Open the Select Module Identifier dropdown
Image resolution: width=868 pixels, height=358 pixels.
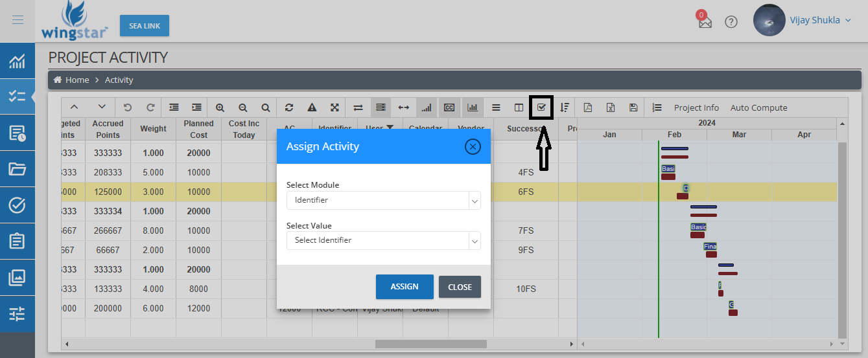point(383,200)
